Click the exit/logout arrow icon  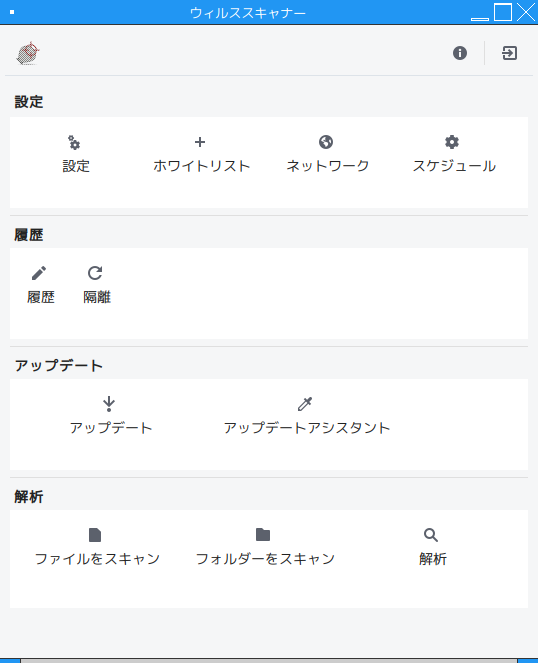click(x=510, y=53)
